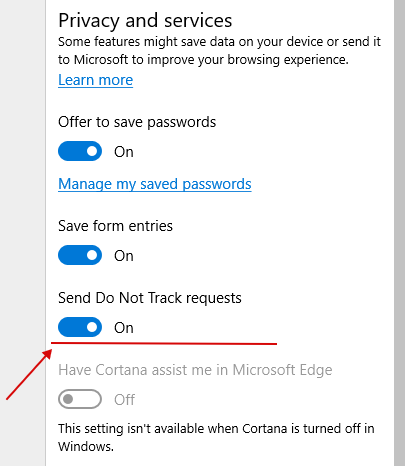This screenshot has height=466, width=405.
Task: Click the Offer to save passwords label
Action: pos(137,122)
